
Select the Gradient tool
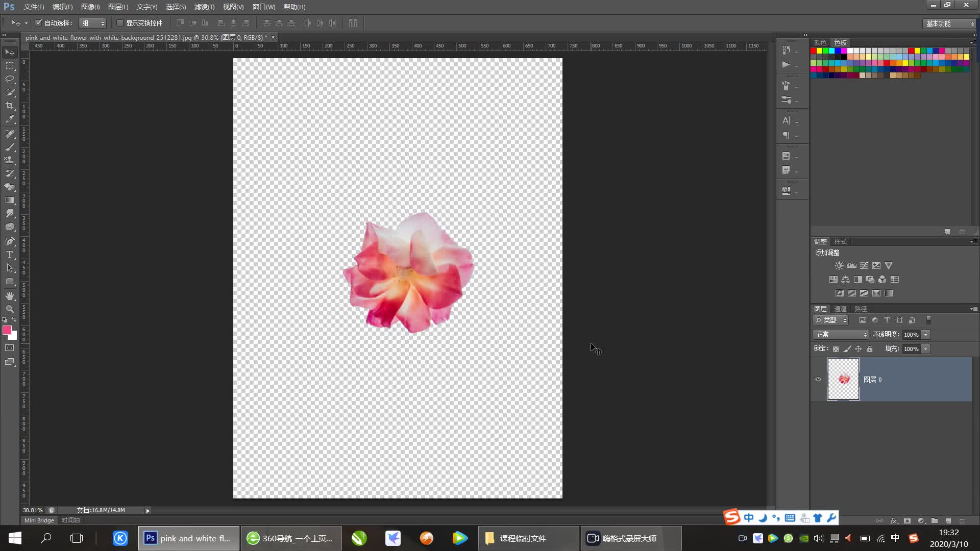tap(10, 201)
